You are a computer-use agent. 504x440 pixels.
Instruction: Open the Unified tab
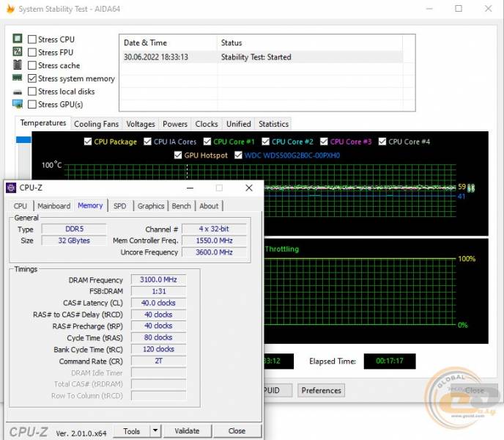tap(239, 124)
